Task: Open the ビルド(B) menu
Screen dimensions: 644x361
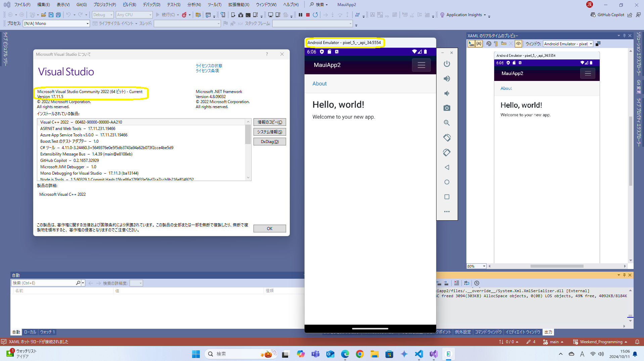Action: click(129, 5)
